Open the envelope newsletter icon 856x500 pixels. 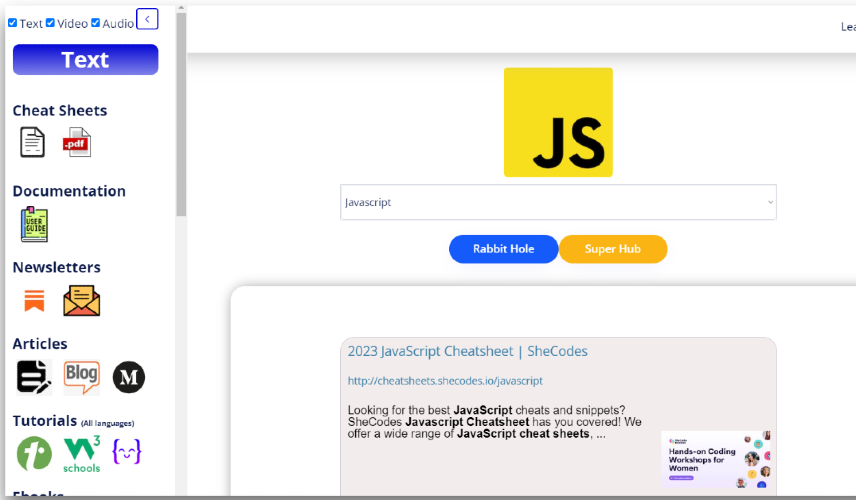pyautogui.click(x=81, y=301)
